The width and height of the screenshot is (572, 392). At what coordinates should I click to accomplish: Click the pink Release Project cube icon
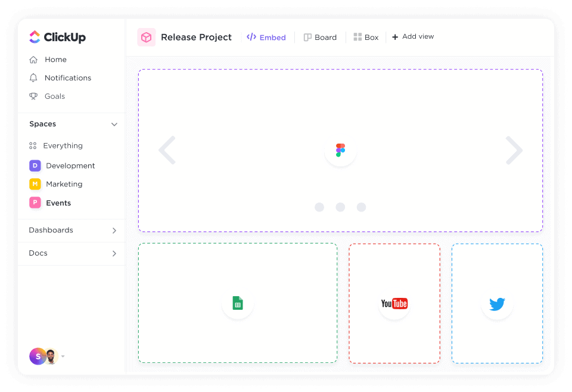[x=147, y=37]
